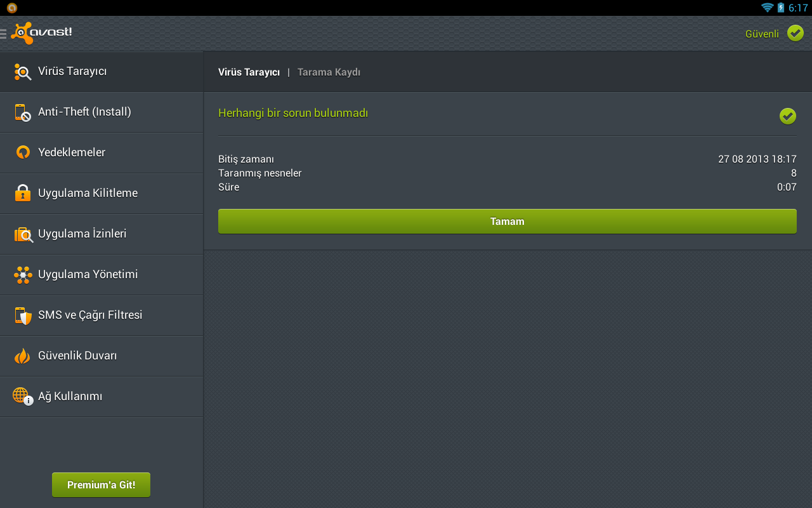Viewport: 812px width, 508px height.
Task: Click the Güvenlik Duvarı flame icon
Action: click(x=23, y=356)
